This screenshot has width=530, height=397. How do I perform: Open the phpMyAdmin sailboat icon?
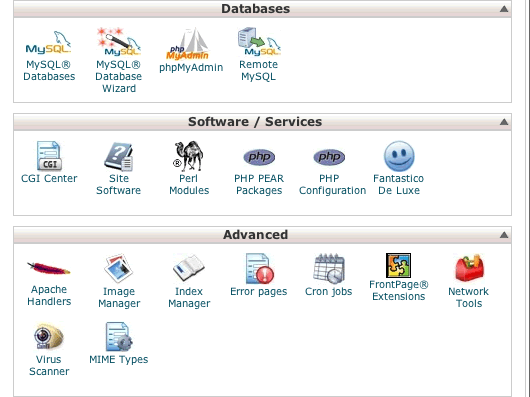[188, 44]
